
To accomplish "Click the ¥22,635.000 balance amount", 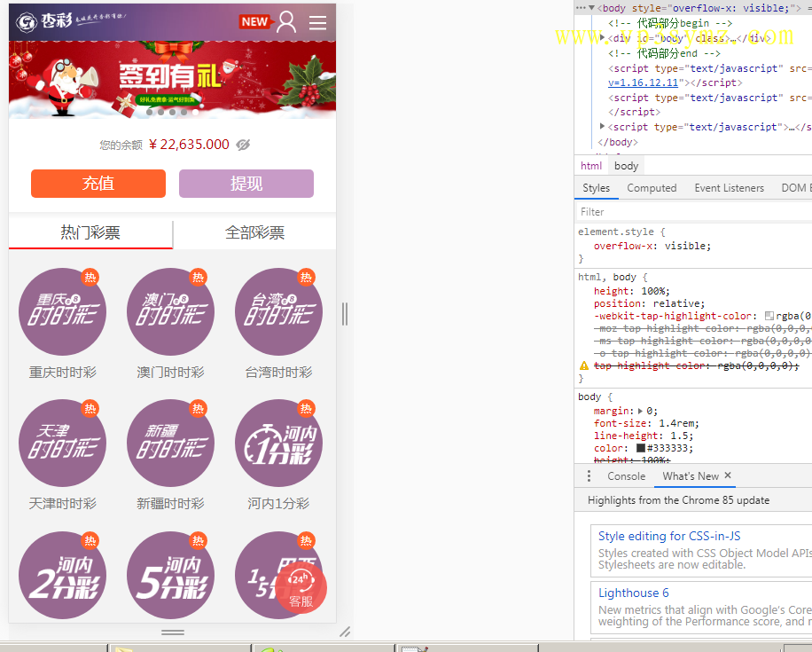I will (x=189, y=145).
